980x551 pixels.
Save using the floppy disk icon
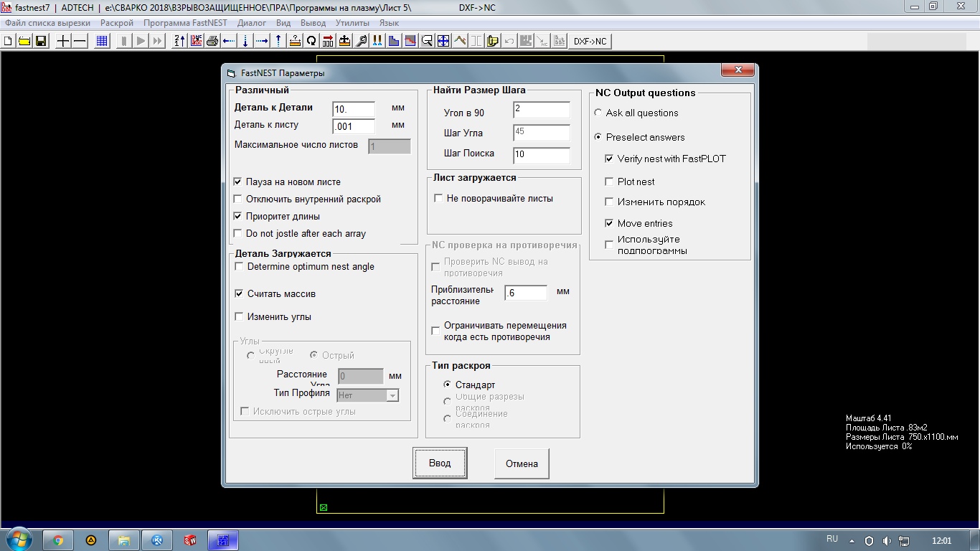(41, 41)
